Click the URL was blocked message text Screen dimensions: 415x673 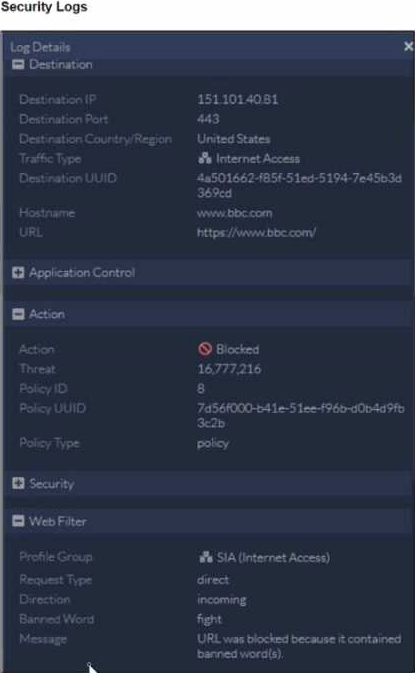coord(299,646)
